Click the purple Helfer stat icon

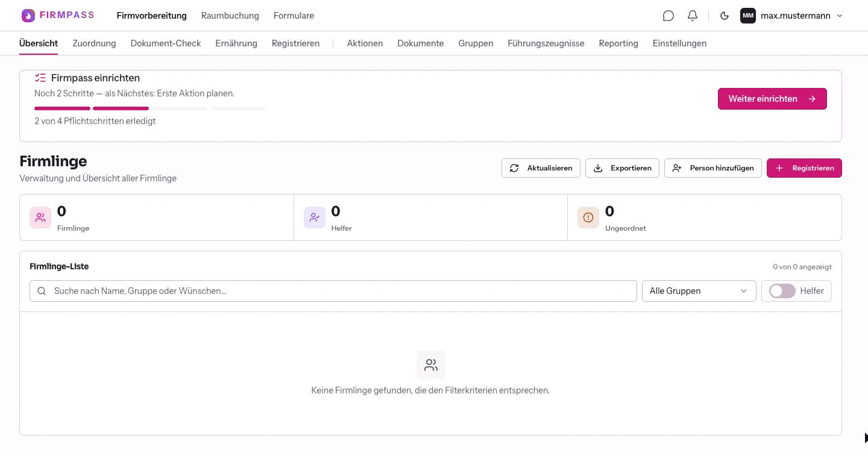pos(315,217)
